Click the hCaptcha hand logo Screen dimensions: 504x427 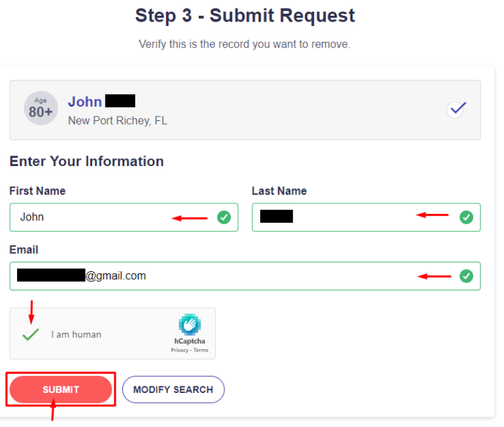coord(190,325)
